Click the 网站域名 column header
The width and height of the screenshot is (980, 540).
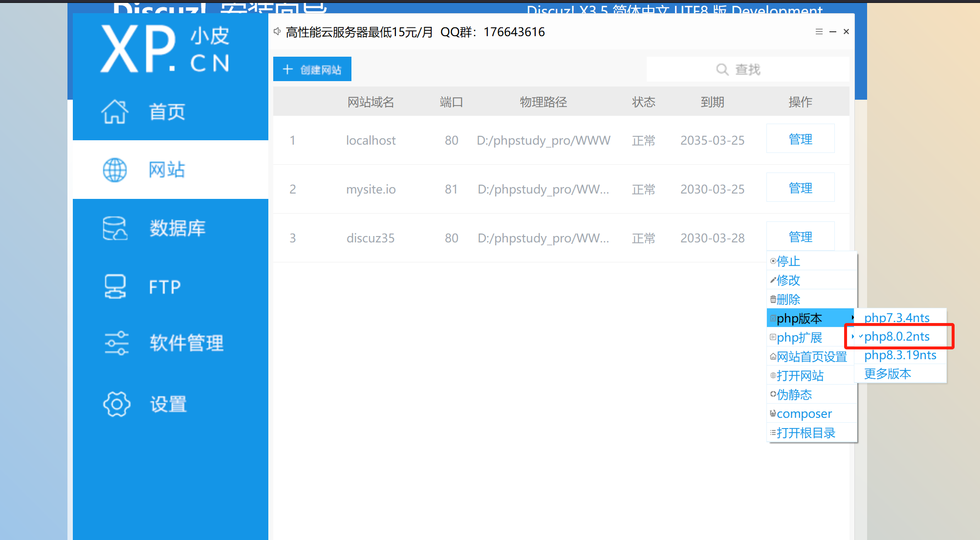(371, 102)
